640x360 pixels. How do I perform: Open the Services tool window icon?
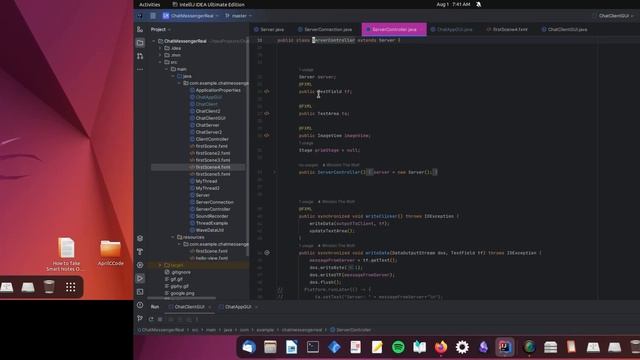click(140, 265)
